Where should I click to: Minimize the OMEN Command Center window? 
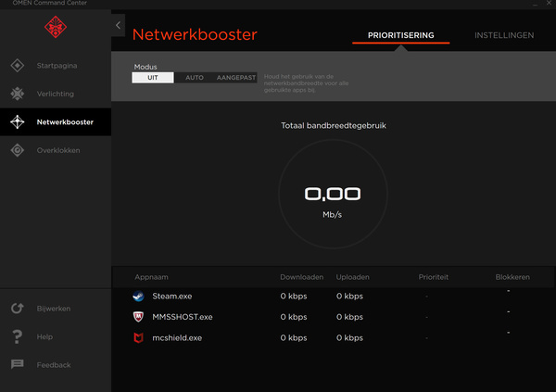coord(535,4)
